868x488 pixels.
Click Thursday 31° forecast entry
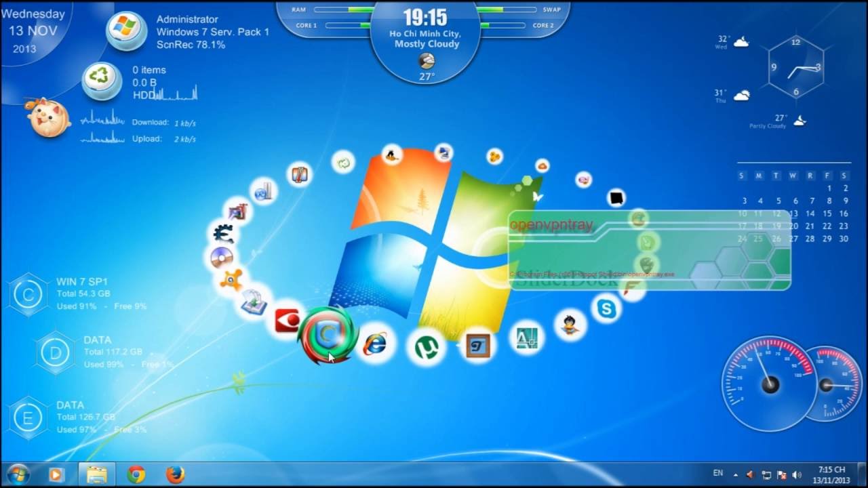732,96
